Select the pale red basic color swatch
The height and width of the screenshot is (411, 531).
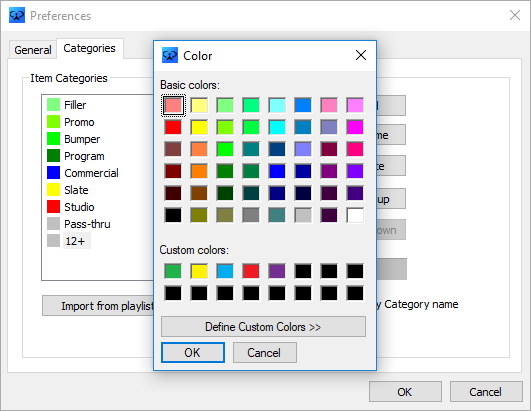(173, 105)
